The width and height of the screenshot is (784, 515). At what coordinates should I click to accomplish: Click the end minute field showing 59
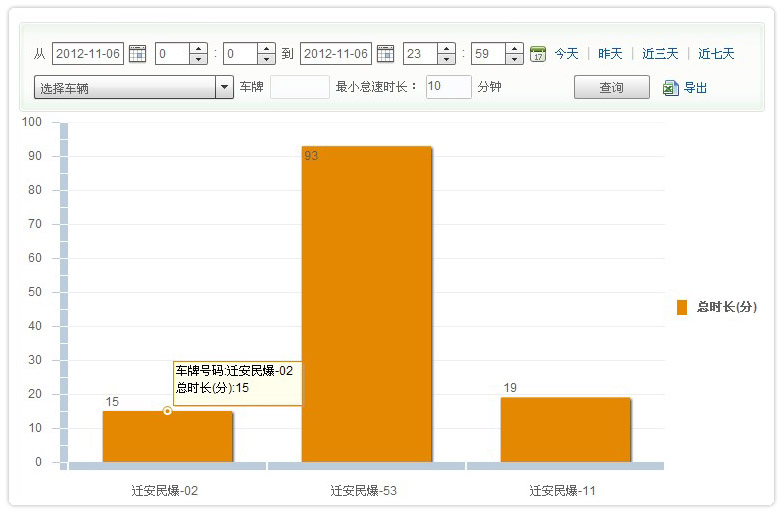[489, 54]
